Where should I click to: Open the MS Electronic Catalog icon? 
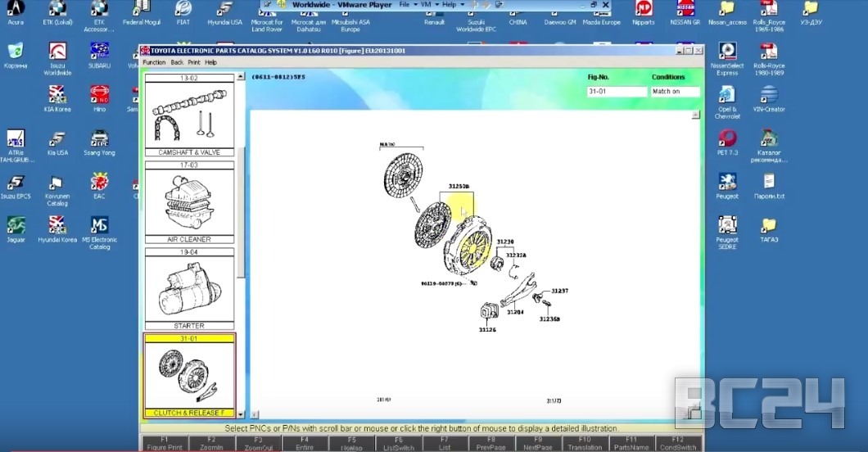(99, 224)
